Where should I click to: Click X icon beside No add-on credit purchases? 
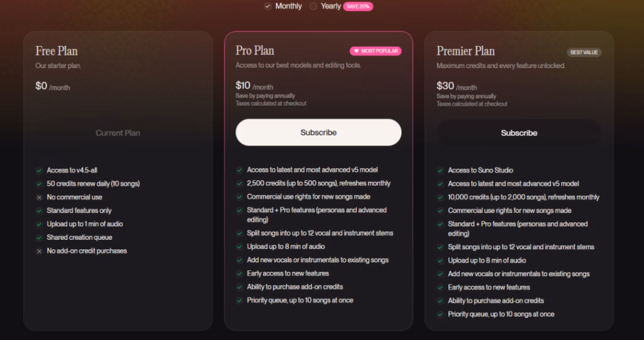click(39, 251)
